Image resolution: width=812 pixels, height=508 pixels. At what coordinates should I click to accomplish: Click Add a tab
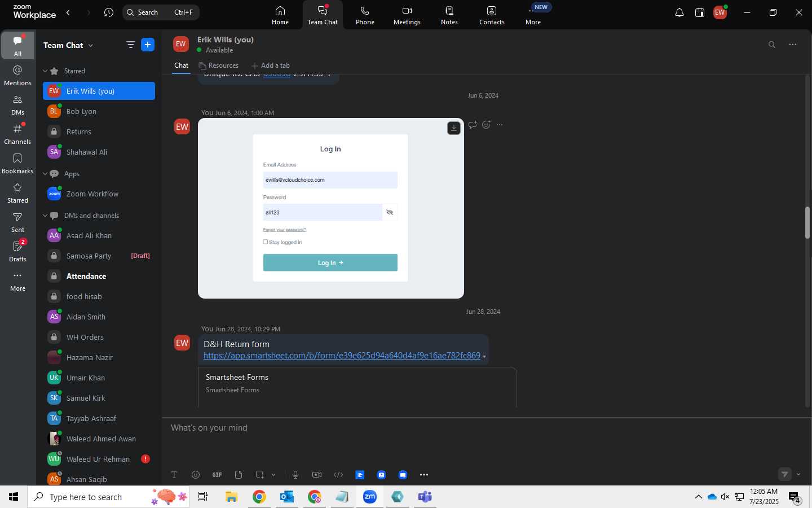(271, 65)
